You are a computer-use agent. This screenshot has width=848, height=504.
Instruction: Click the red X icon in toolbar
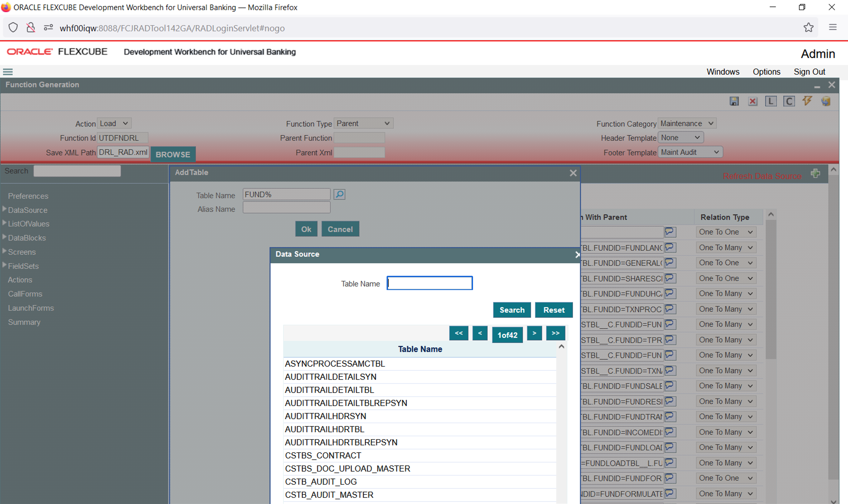click(753, 101)
